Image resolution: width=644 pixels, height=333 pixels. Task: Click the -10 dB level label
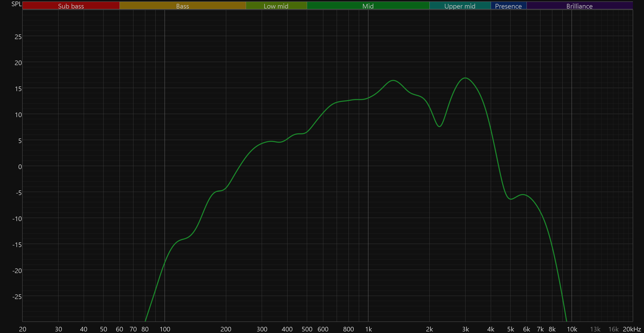(x=17, y=219)
